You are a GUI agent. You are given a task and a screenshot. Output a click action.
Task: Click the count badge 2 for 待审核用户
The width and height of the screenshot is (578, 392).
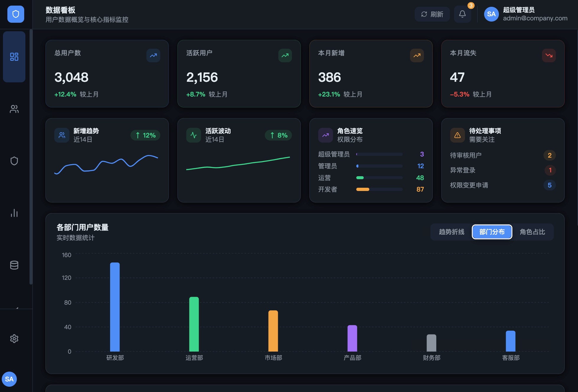pos(550,155)
